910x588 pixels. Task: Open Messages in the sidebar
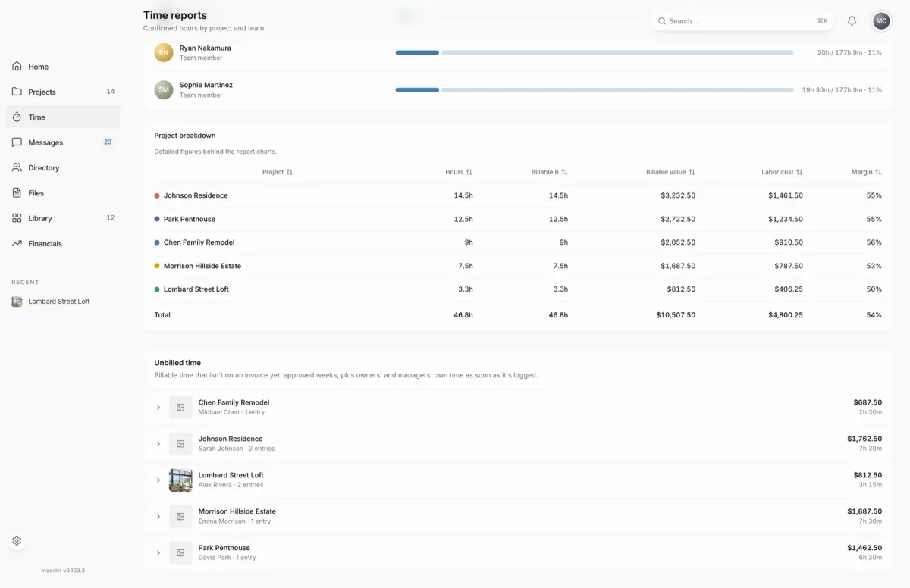[63, 142]
